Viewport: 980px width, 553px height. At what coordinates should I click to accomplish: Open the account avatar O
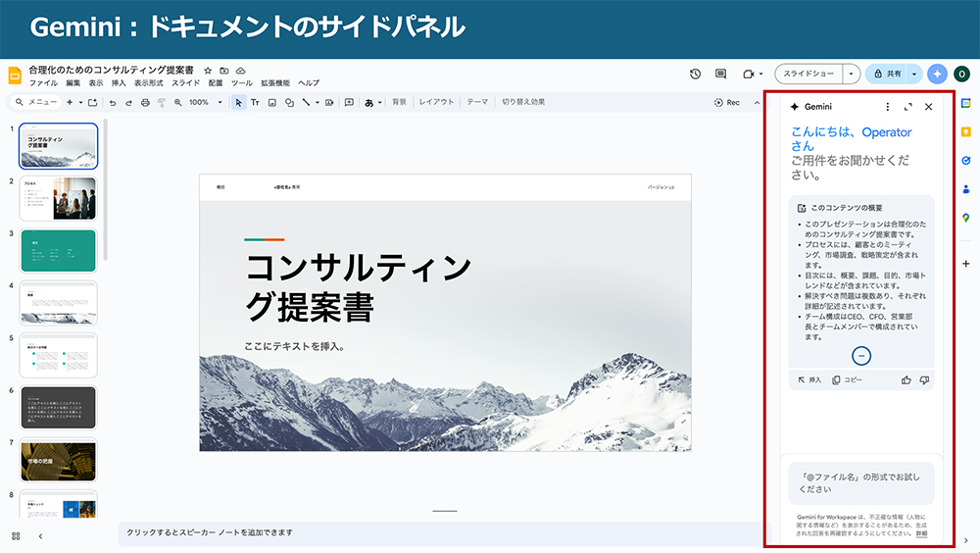[962, 74]
